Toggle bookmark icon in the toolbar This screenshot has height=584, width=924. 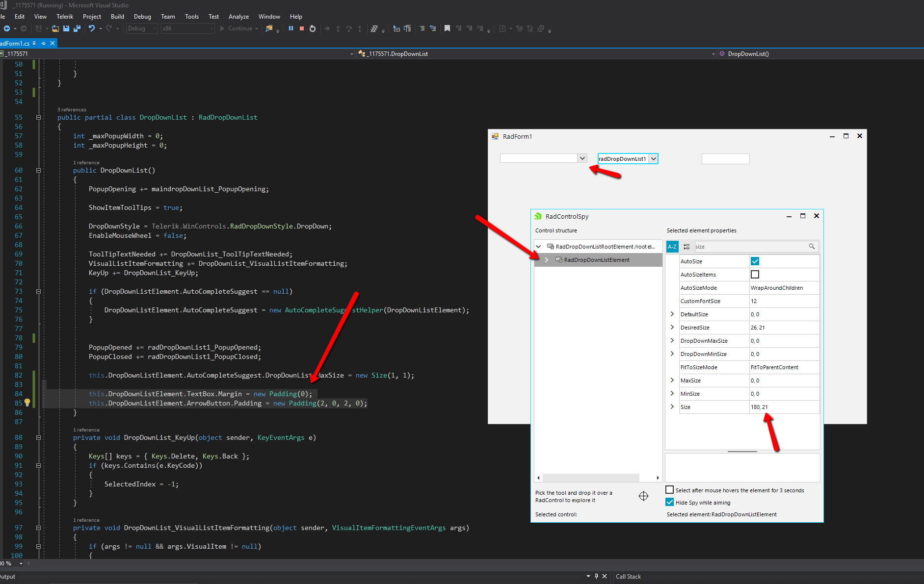447,28
